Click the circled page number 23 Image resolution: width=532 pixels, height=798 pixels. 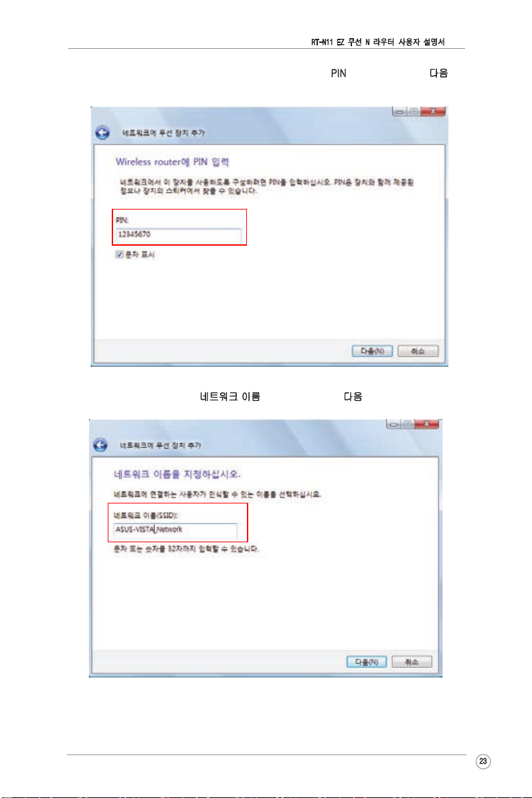click(483, 761)
